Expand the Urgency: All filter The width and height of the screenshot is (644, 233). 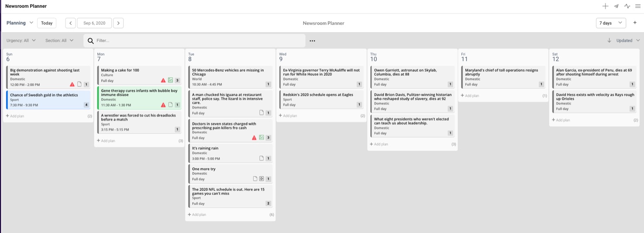21,41
